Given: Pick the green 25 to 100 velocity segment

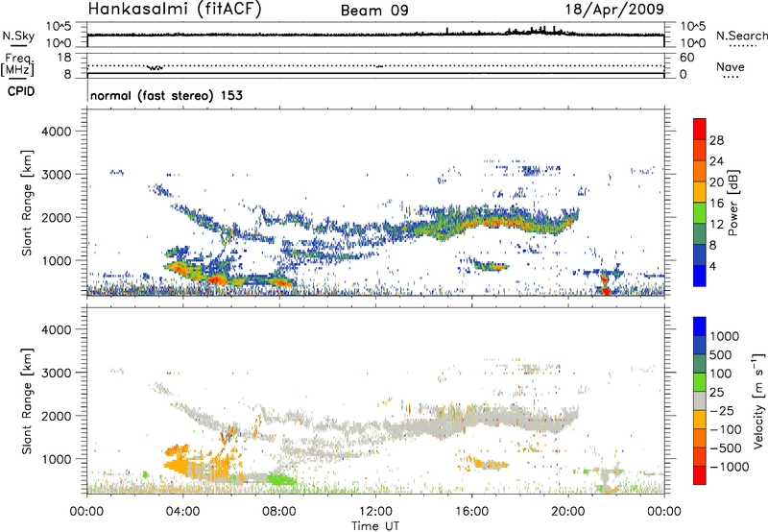Looking at the screenshot, I should pyautogui.click(x=700, y=382).
